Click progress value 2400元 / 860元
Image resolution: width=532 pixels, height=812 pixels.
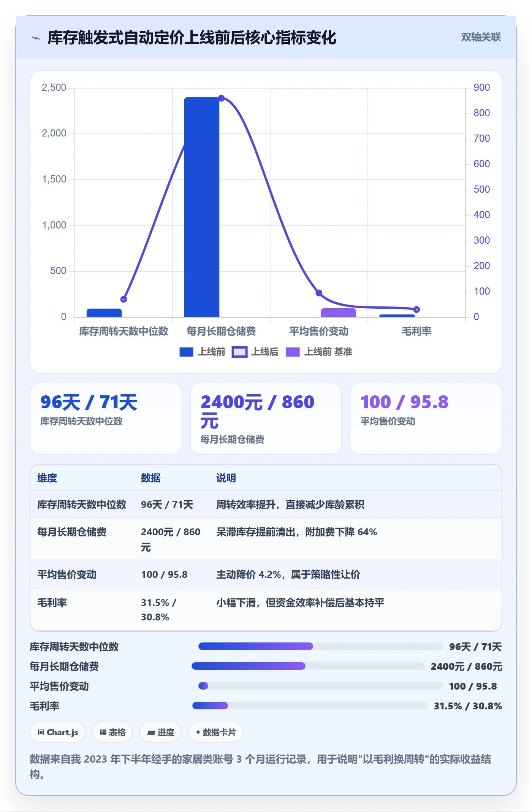(x=466, y=666)
